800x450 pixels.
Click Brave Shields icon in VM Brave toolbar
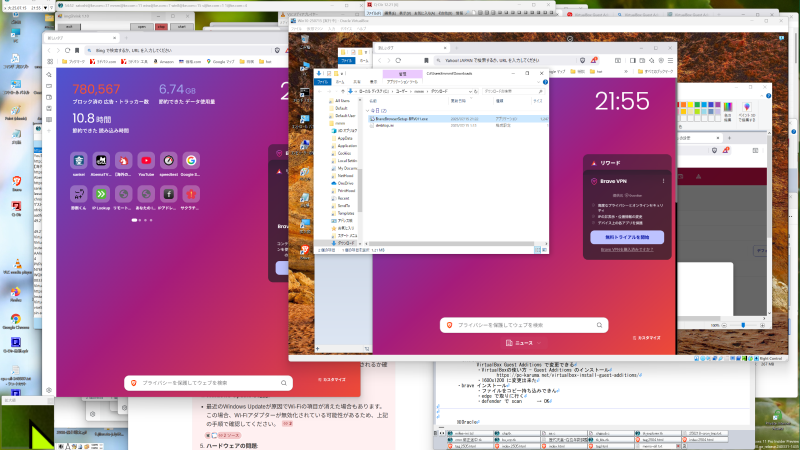pyautogui.click(x=582, y=60)
